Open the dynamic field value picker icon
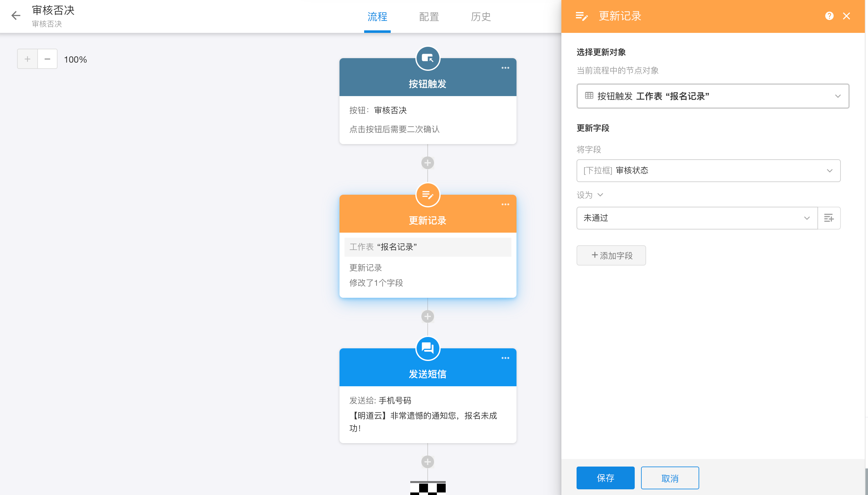This screenshot has height=495, width=868. point(828,218)
